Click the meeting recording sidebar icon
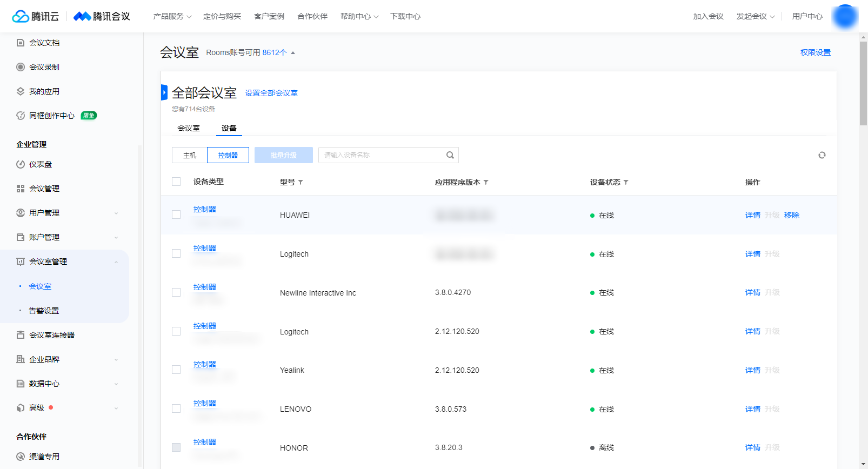Viewport: 868px width, 469px height. tap(21, 67)
